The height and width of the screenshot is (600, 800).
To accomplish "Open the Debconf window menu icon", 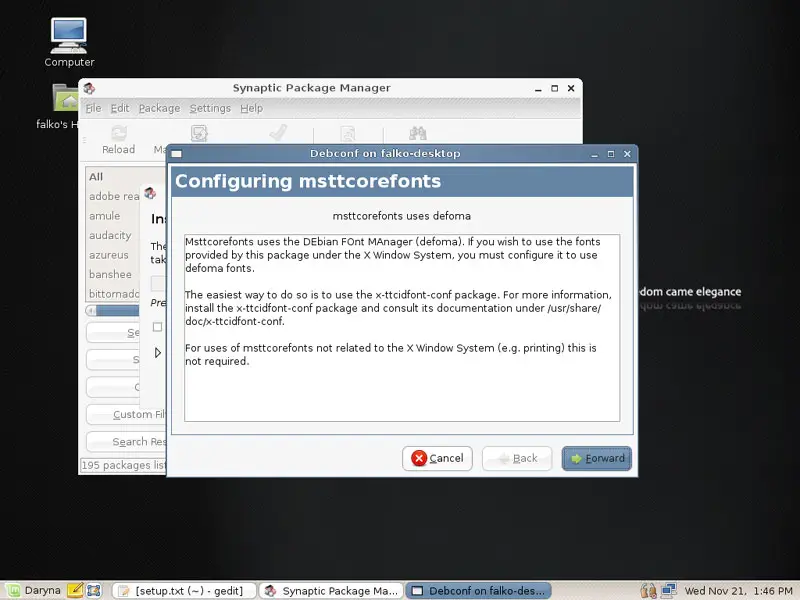I will [x=177, y=154].
